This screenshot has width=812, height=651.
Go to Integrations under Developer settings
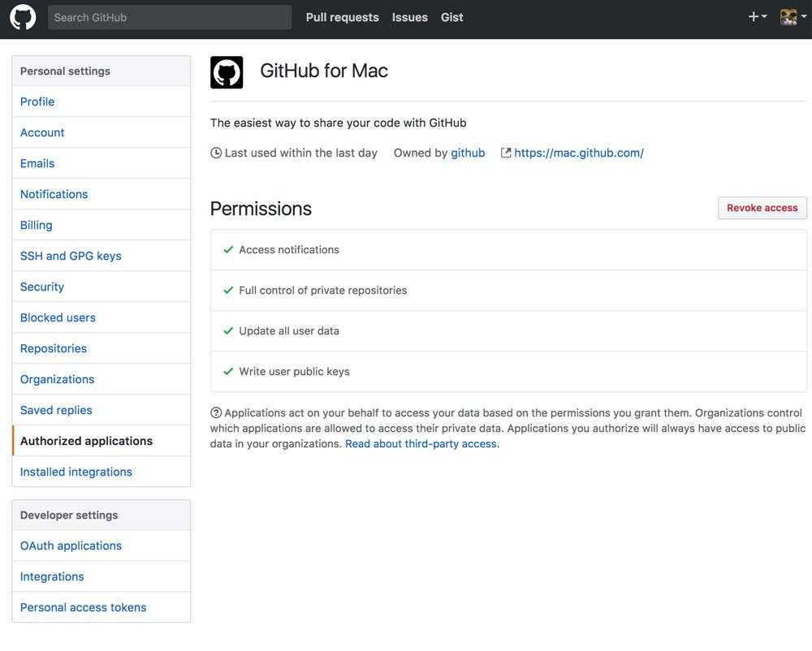[101, 576]
